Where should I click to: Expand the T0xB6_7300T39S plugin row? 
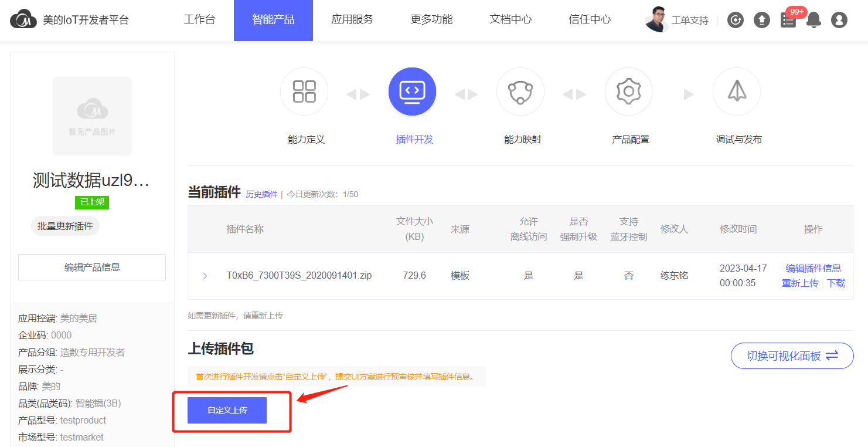[x=205, y=276]
